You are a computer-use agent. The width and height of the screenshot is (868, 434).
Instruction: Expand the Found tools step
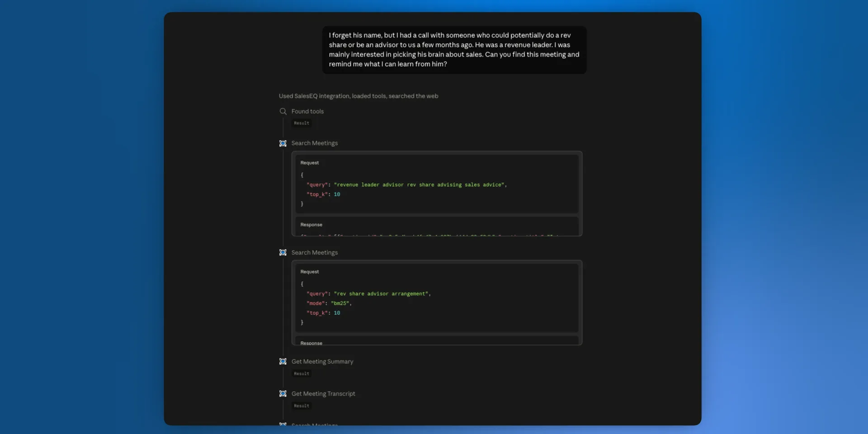307,111
